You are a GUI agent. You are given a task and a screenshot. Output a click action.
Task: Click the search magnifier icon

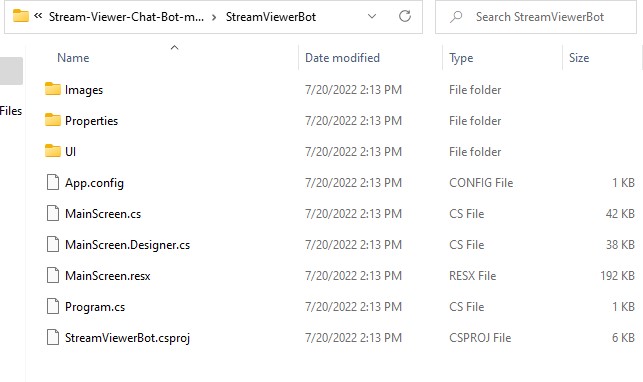point(456,17)
